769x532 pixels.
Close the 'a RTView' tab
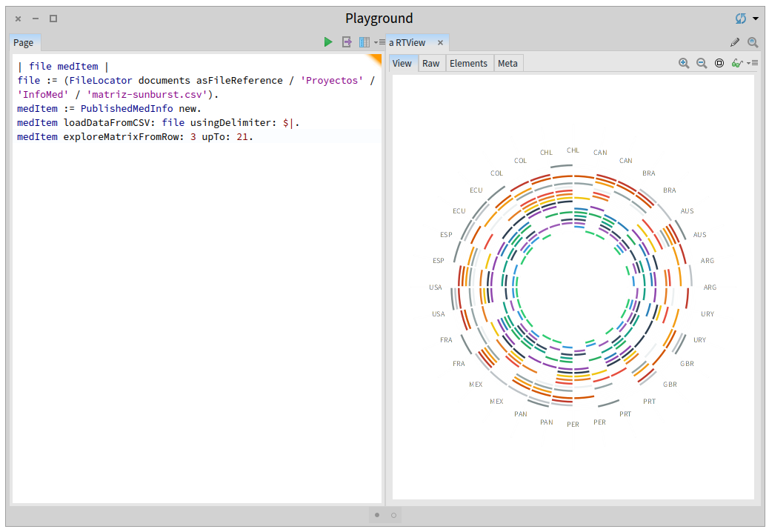(x=440, y=43)
